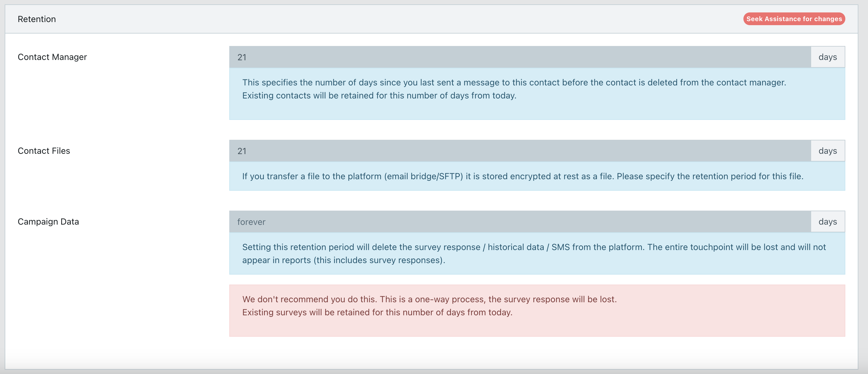Click the text about existing surveys retained
This screenshot has width=868, height=374.
click(377, 312)
